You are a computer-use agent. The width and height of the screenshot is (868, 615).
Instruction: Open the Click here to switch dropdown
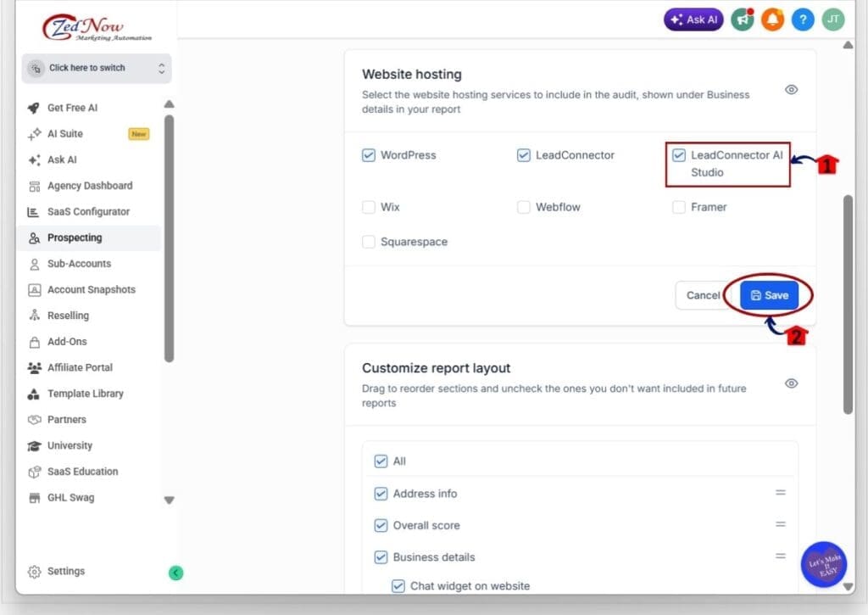(97, 68)
